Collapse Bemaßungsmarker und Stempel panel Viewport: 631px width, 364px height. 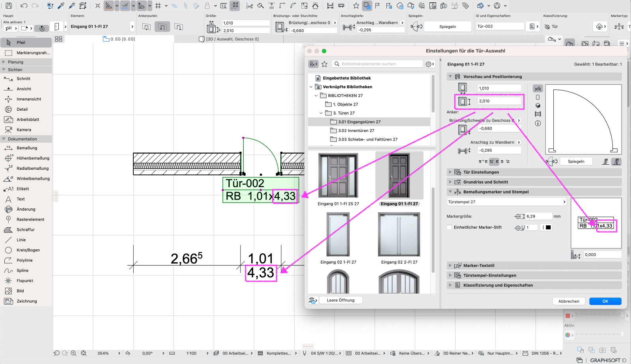pos(450,192)
